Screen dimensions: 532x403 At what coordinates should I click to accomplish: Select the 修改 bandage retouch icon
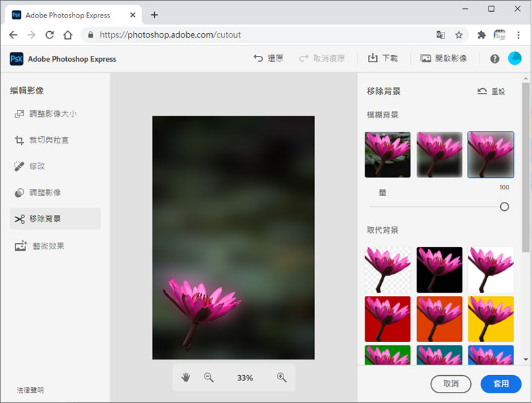(19, 166)
